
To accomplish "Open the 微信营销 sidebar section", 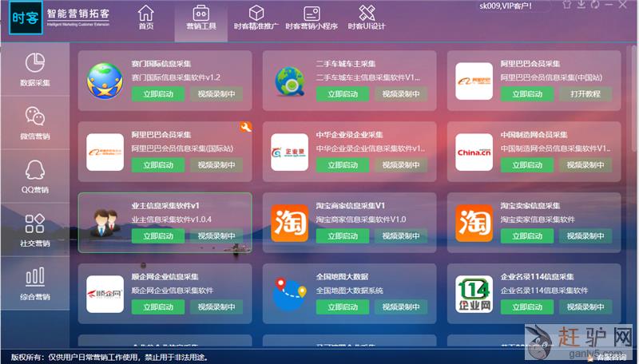I will [x=34, y=123].
